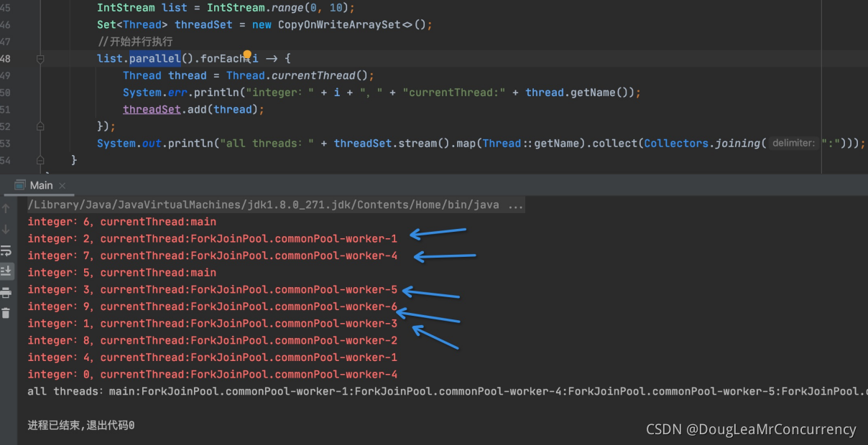The image size is (868, 445).
Task: Click the "integer: 4" worker-1 output line
Action: [x=212, y=357]
